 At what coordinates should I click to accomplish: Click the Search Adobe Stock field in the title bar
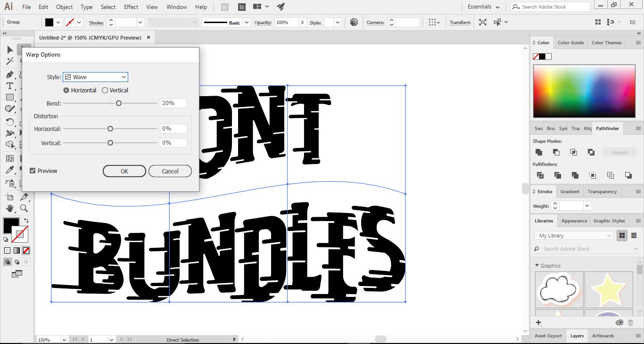pos(550,7)
